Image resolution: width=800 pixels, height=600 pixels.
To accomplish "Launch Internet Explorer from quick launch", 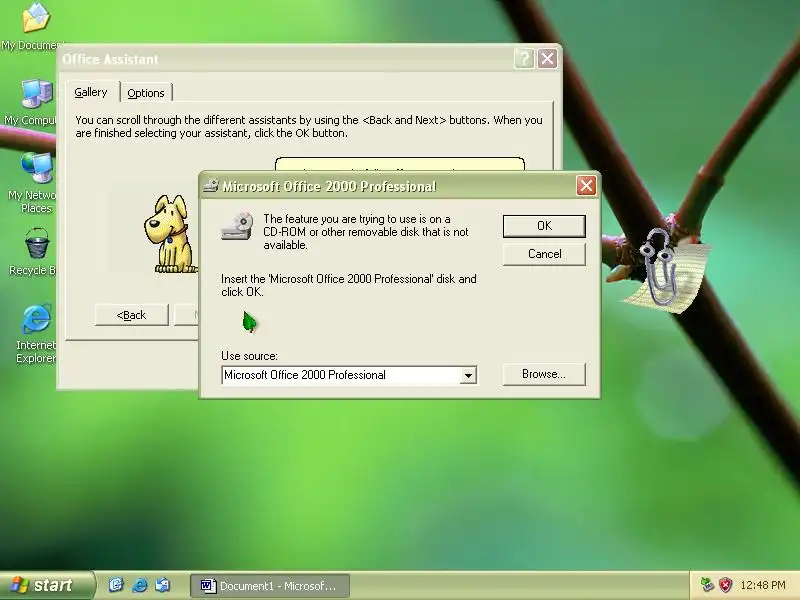I will point(139,585).
